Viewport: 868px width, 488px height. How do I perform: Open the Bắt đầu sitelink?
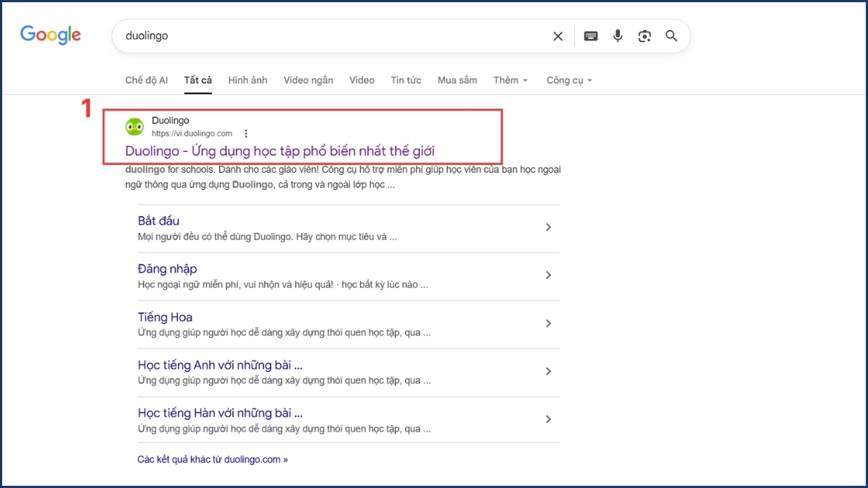[x=158, y=221]
